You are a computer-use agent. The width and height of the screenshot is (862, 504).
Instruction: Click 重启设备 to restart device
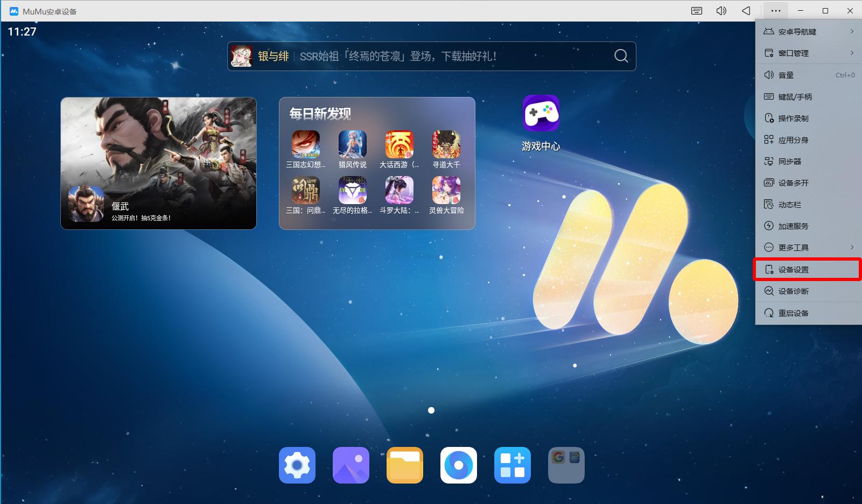[x=793, y=313]
